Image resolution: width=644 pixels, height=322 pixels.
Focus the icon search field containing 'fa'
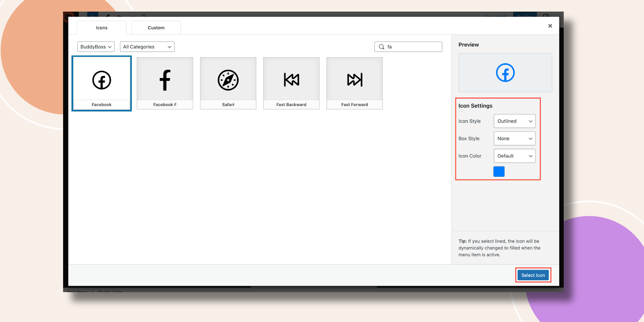pyautogui.click(x=408, y=47)
